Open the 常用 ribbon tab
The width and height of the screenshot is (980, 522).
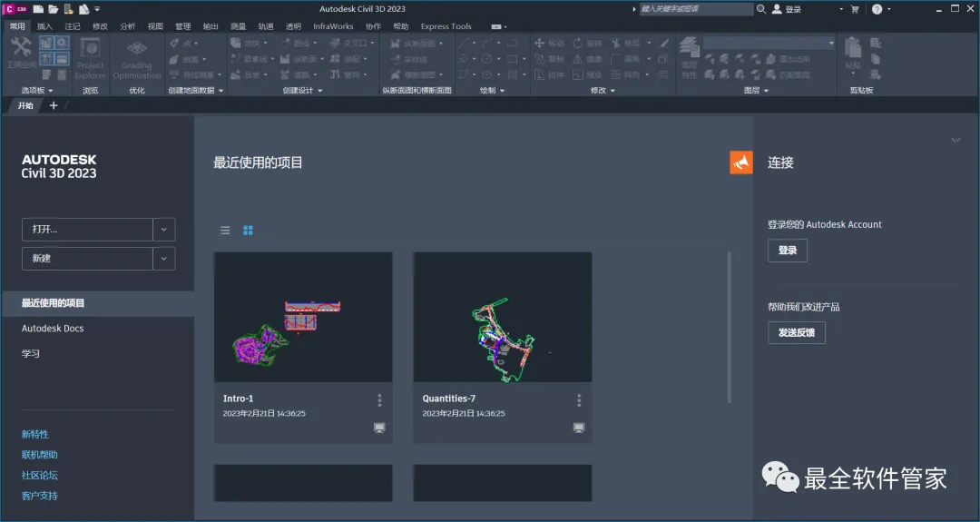(17, 26)
